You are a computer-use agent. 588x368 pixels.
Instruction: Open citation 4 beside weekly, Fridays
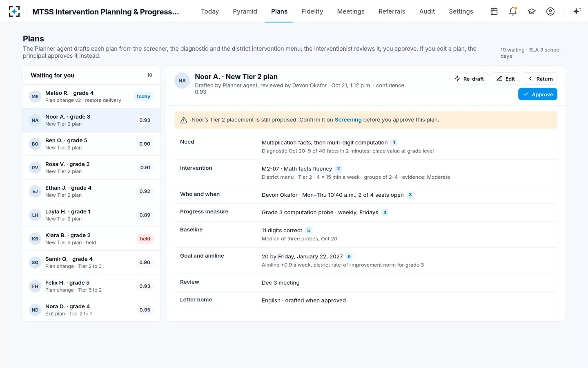click(x=385, y=213)
